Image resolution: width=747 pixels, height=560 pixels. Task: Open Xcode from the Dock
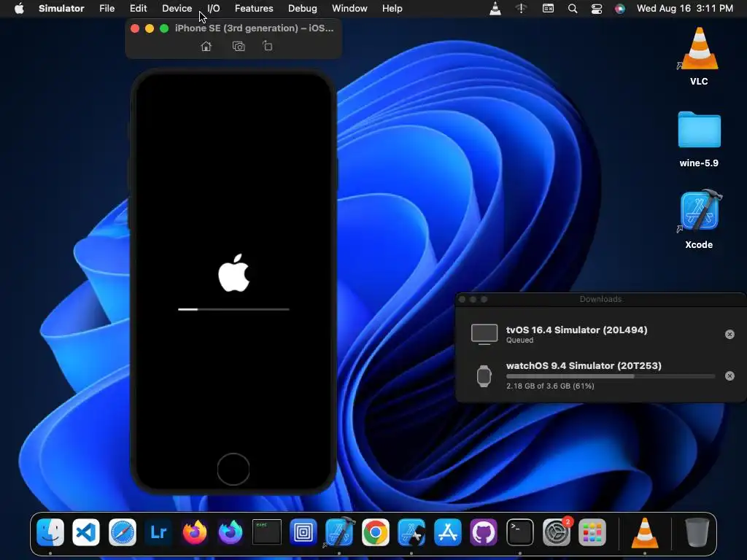[339, 532]
